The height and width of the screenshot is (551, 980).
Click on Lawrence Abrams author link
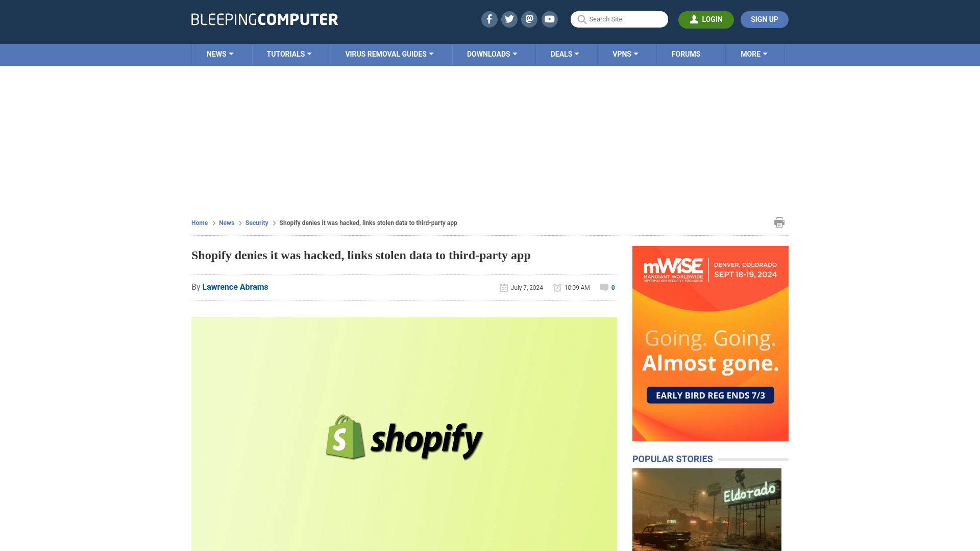click(235, 287)
